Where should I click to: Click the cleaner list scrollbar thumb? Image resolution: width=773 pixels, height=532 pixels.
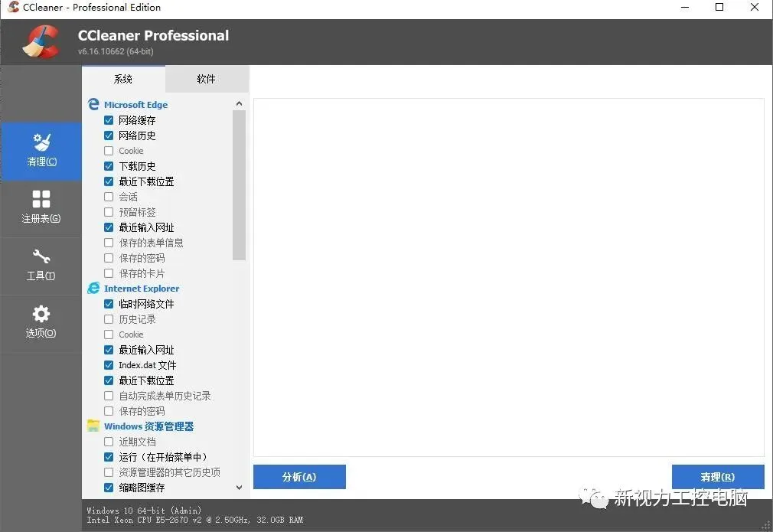pos(239,185)
